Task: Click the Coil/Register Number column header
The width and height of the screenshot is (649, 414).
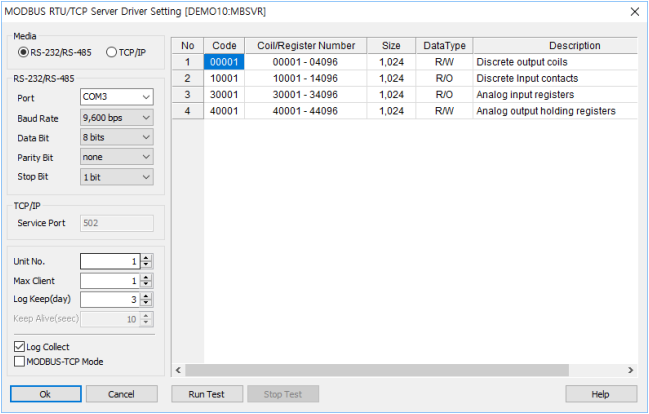Action: click(306, 46)
